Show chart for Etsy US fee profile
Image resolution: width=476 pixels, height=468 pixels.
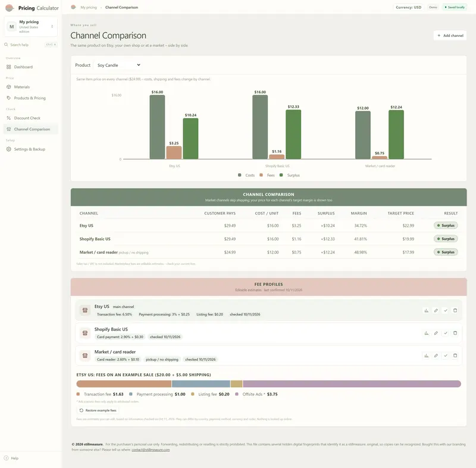(x=426, y=310)
